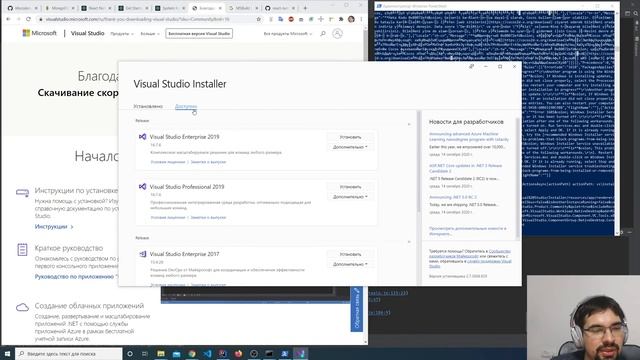640x360 pixels.
Task: Open Chrome extensions puzzle icon
Action: pyautogui.click(x=341, y=19)
